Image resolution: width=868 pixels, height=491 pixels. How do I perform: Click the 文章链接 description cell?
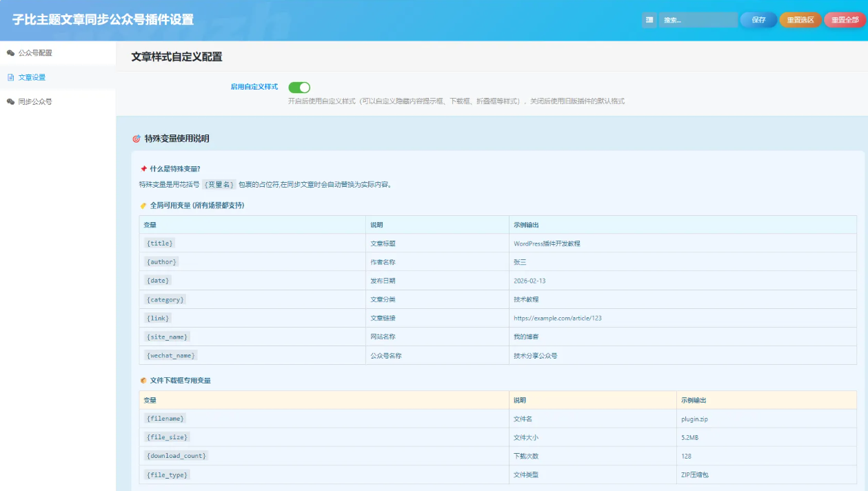click(438, 318)
